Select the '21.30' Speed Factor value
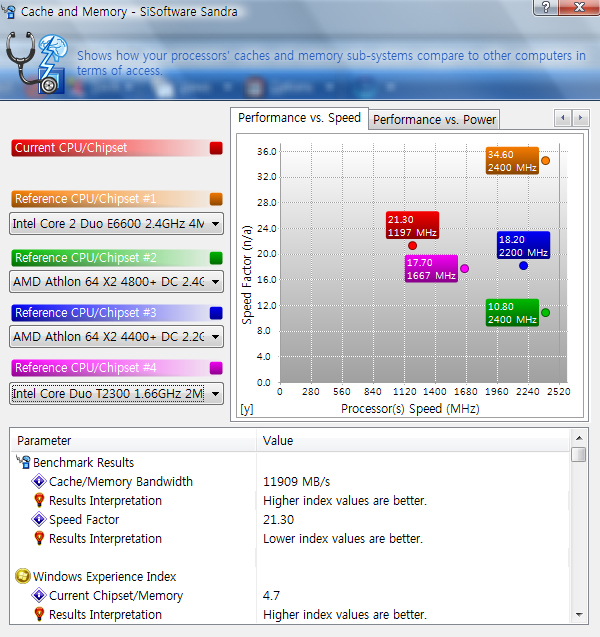This screenshot has width=600, height=637. click(x=278, y=520)
